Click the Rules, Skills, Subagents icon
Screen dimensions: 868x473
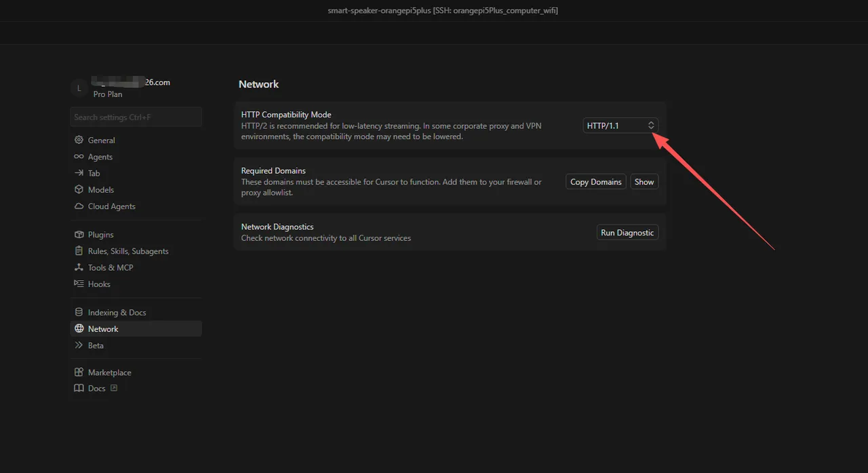[x=79, y=251]
